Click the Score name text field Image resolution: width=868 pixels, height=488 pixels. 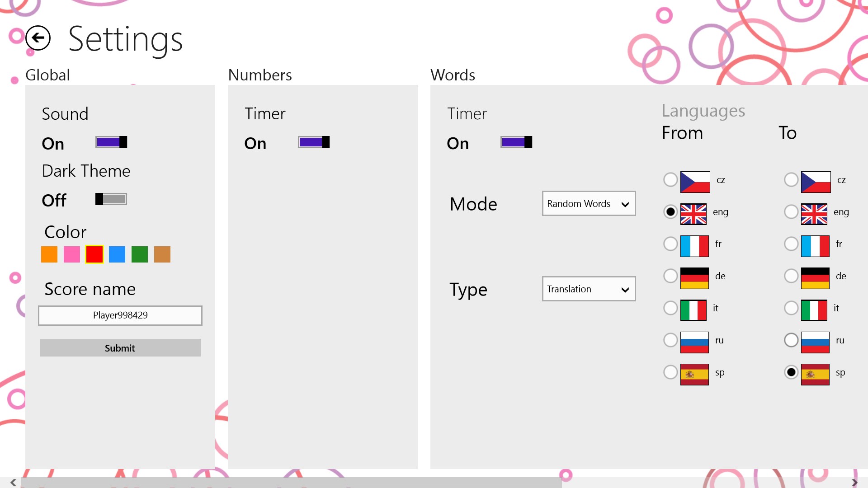120,315
